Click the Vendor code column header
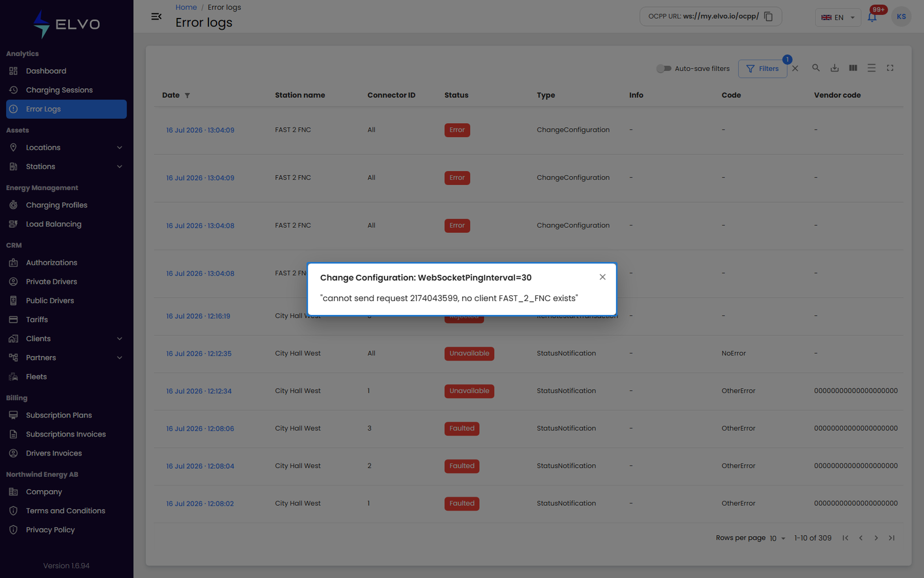 click(837, 95)
